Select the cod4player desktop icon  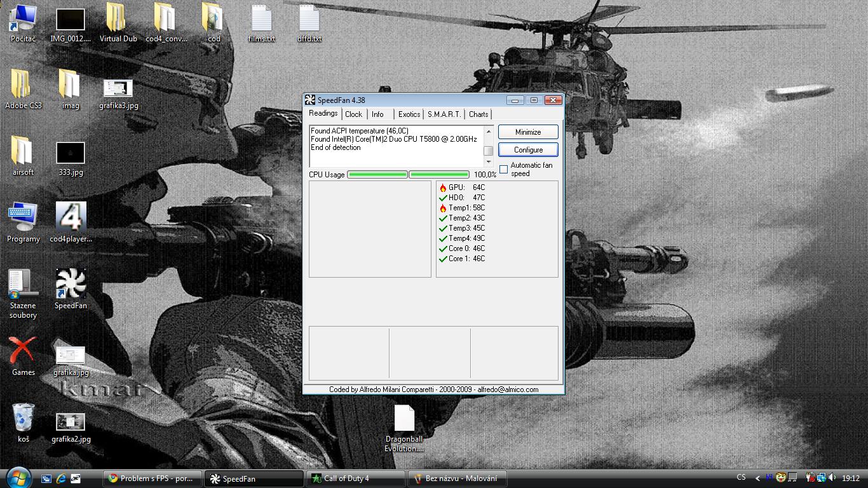coord(71,223)
